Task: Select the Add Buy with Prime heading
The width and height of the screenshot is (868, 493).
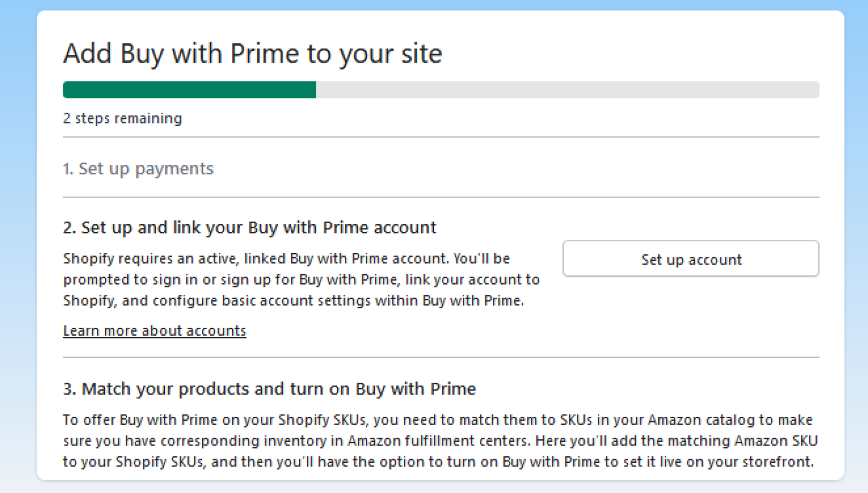Action: point(252,53)
